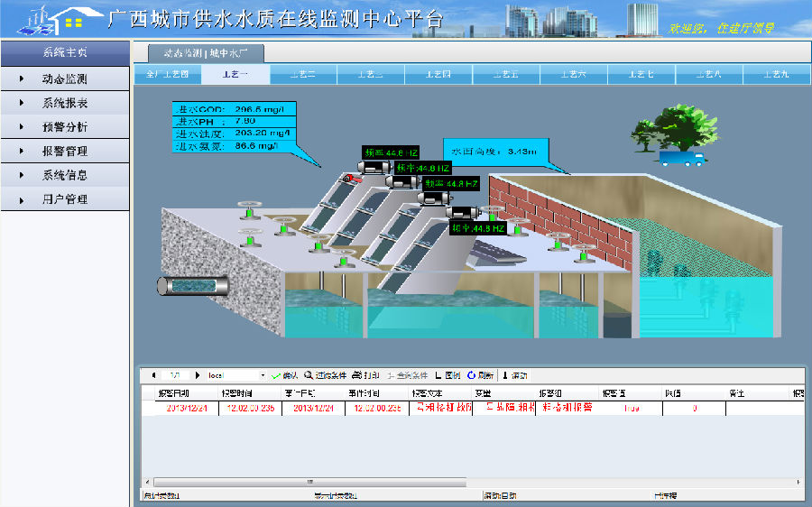Open the 'local' dropdown in alarm toolbar
Viewport: 812px width, 507px height.
click(x=263, y=375)
